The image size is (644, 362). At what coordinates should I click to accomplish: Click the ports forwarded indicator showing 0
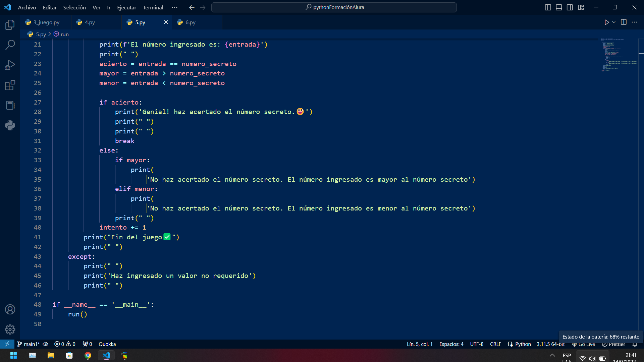coord(88,344)
